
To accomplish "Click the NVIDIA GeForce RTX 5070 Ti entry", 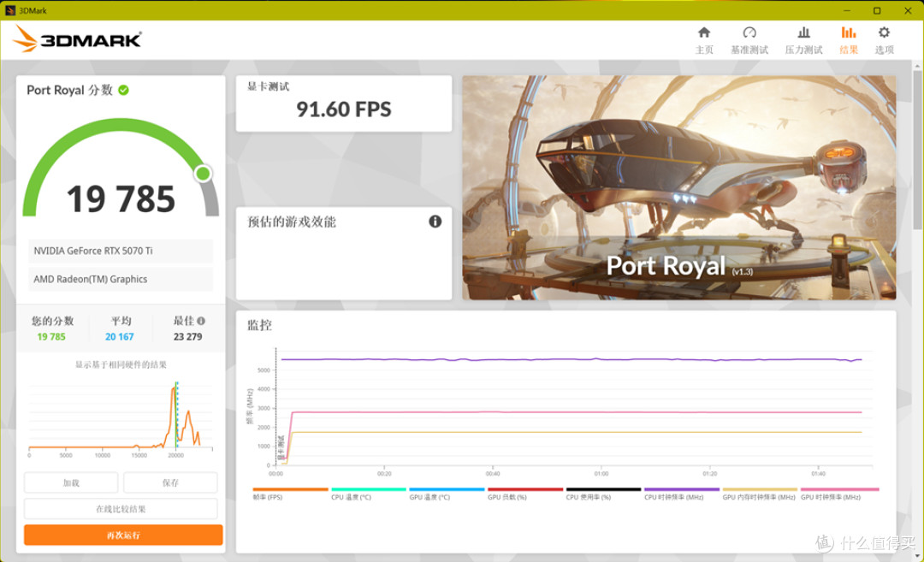I will (x=121, y=251).
